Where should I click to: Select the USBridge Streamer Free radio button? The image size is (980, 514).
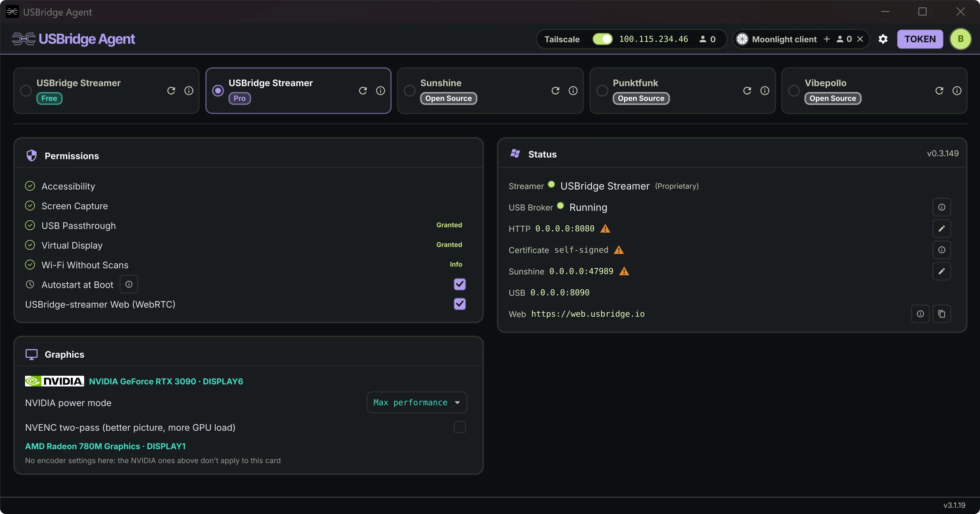(26, 91)
